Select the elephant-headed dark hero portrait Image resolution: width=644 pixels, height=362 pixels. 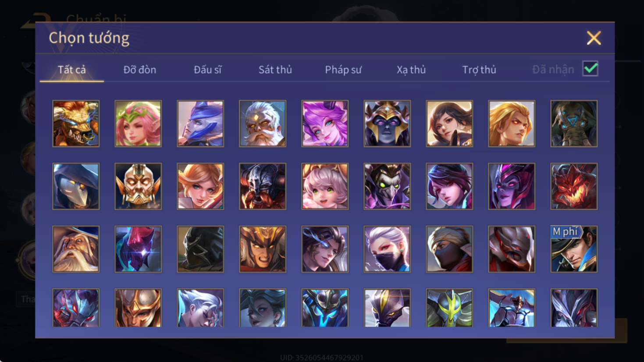click(574, 124)
